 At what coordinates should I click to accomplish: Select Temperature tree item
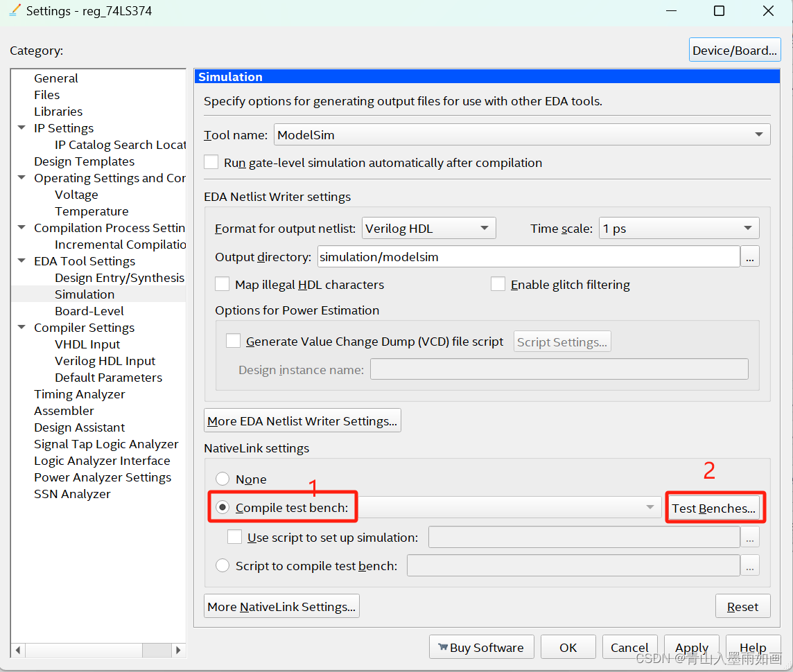[91, 211]
